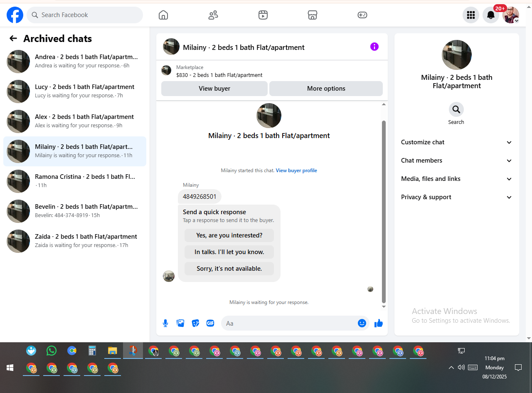The width and height of the screenshot is (532, 393).
Task: Open the Home tab icon
Action: click(163, 15)
